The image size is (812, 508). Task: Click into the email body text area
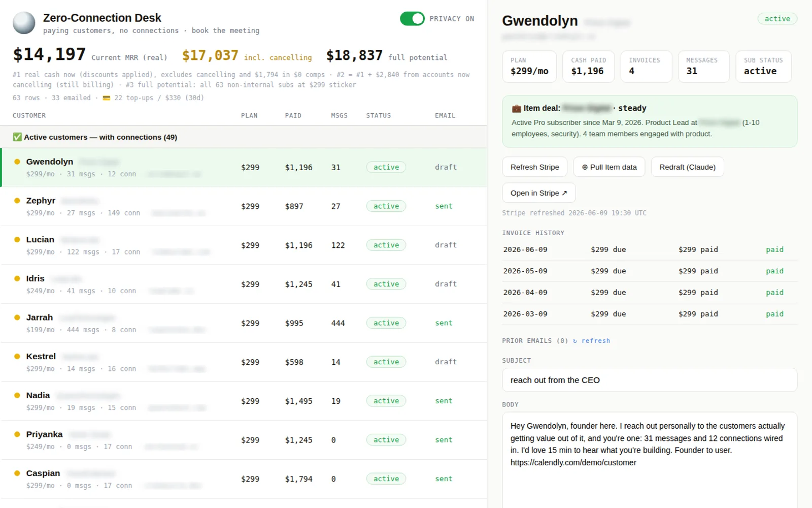point(650,460)
